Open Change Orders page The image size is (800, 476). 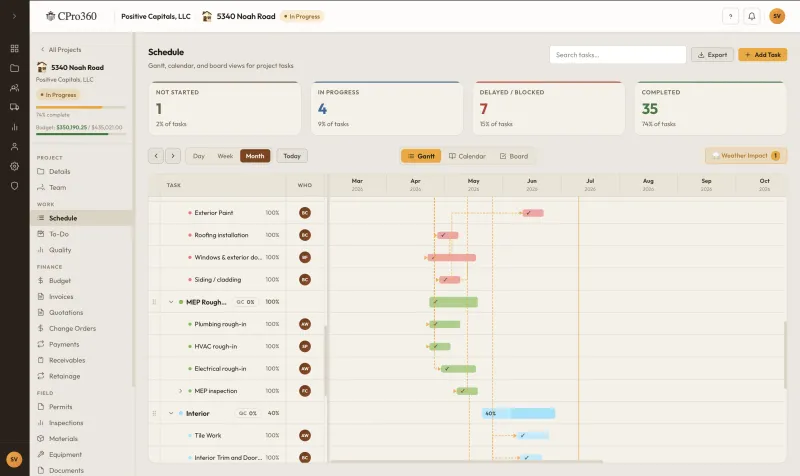click(x=72, y=328)
